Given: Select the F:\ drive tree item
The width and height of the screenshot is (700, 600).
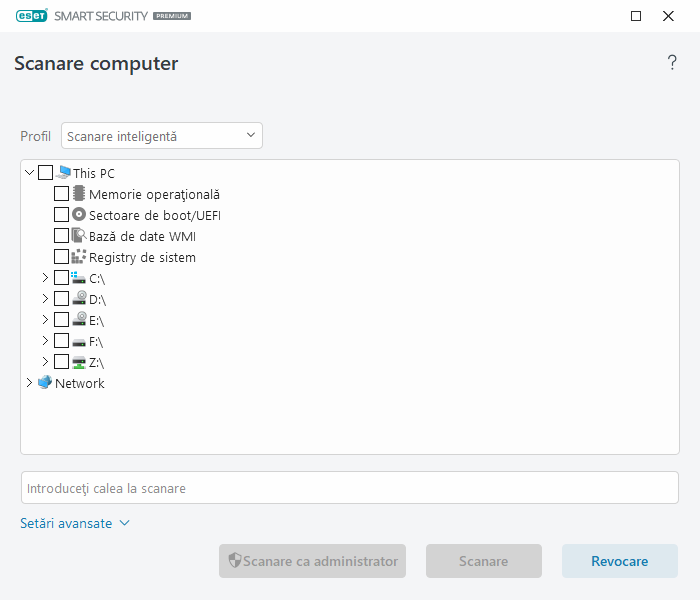Looking at the screenshot, I should pyautogui.click(x=96, y=341).
